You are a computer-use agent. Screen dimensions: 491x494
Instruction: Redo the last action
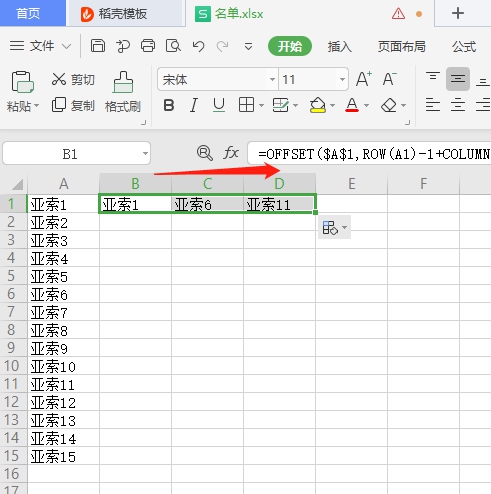pyautogui.click(x=223, y=46)
